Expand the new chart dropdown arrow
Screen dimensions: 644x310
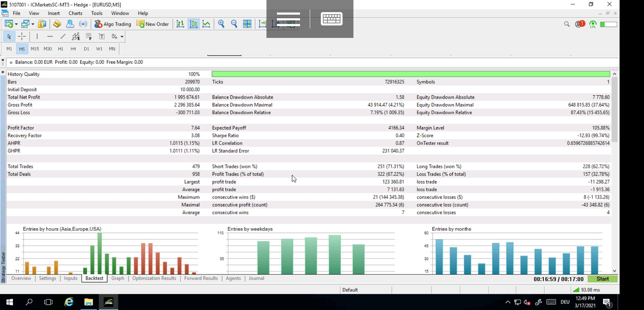click(x=16, y=24)
